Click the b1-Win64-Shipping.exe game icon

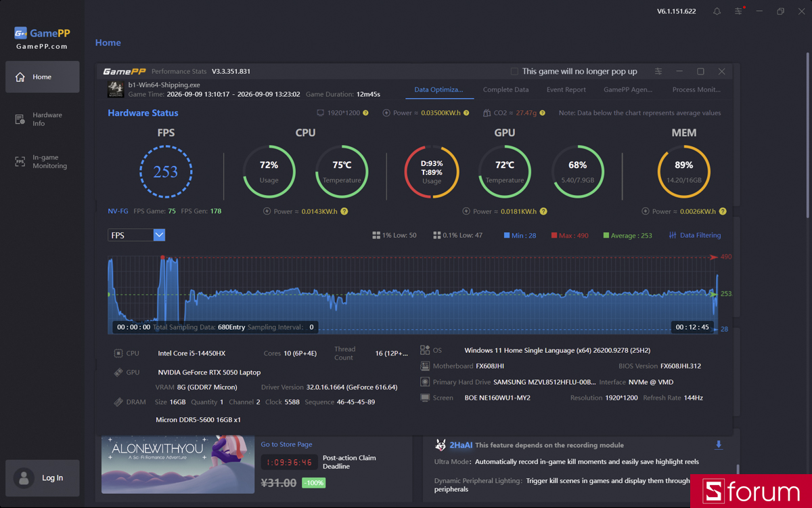[x=116, y=89]
